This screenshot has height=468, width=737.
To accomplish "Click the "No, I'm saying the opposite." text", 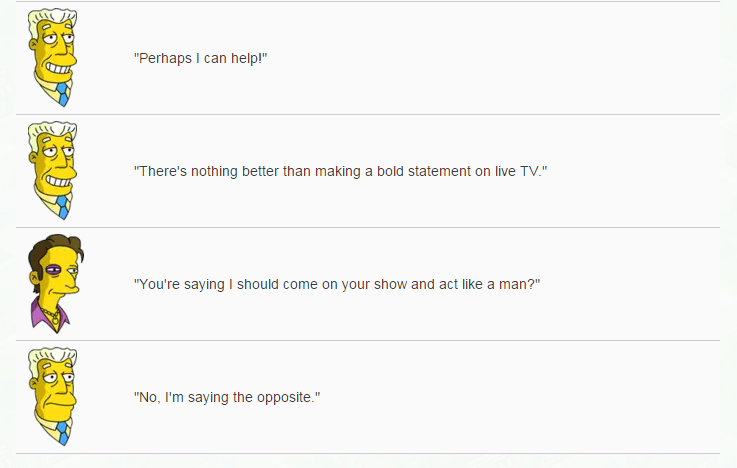I will [227, 398].
